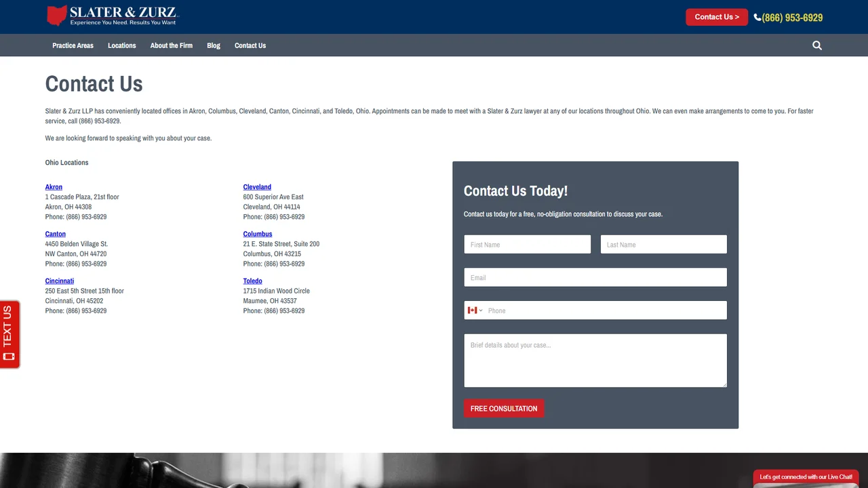Open the search magnifier icon

point(816,45)
